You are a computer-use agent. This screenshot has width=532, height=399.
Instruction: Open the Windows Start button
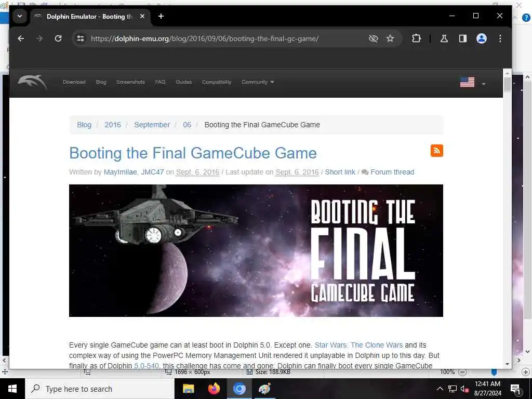(12, 389)
